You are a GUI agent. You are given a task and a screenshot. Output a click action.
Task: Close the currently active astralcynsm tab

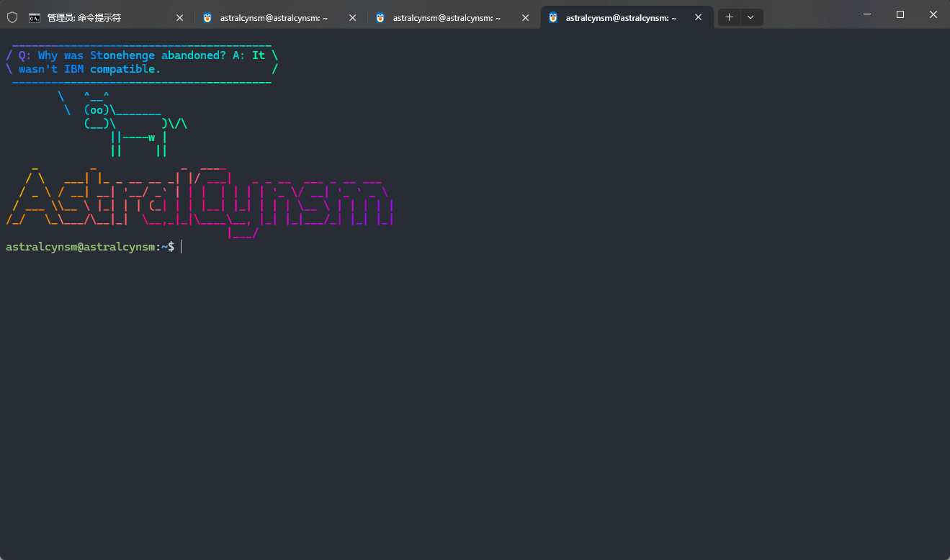click(x=698, y=18)
